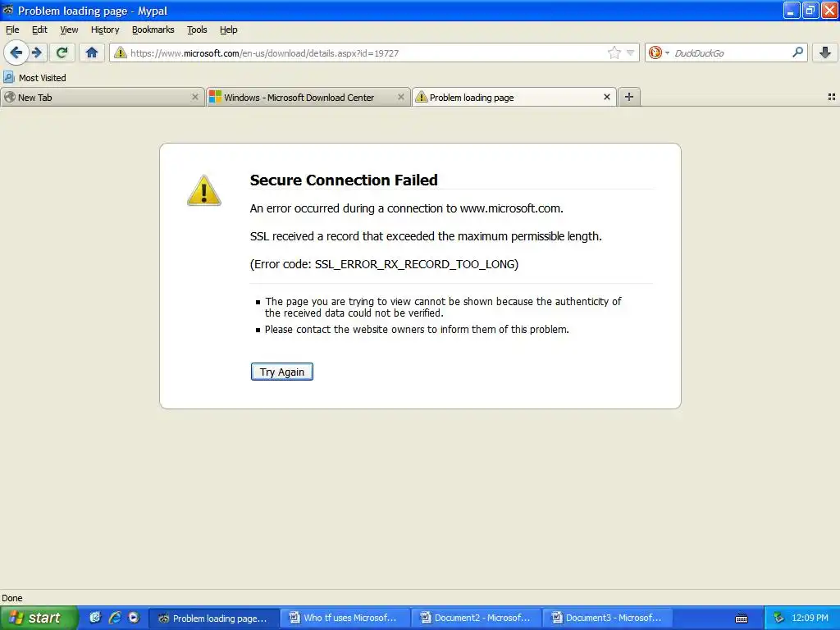Open the address bar history dropdown arrow

point(631,52)
